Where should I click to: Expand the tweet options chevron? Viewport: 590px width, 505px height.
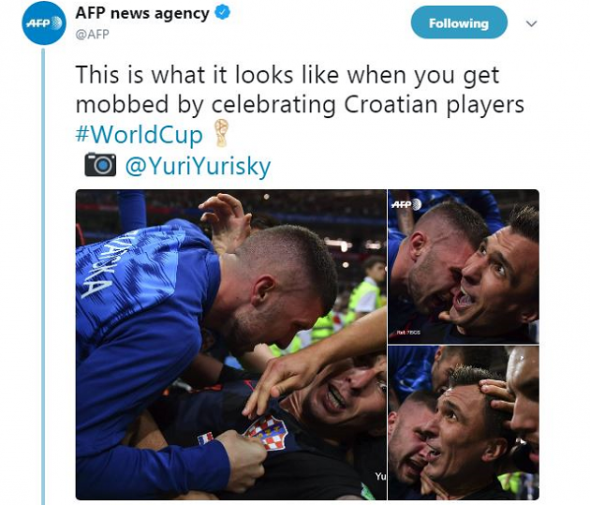point(531,24)
